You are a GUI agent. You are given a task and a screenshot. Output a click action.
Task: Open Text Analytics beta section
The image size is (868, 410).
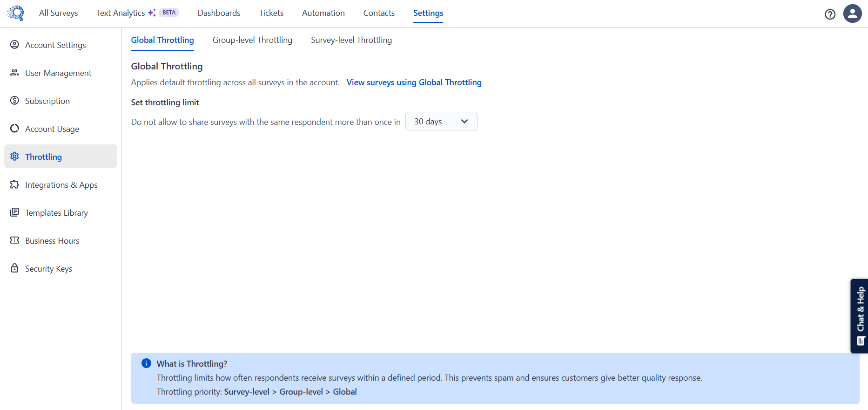click(121, 13)
